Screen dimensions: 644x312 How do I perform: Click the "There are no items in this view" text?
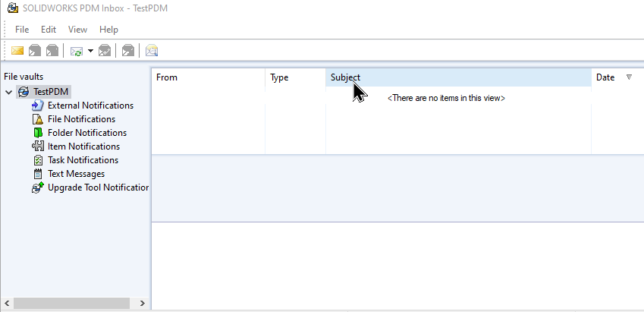(x=447, y=98)
